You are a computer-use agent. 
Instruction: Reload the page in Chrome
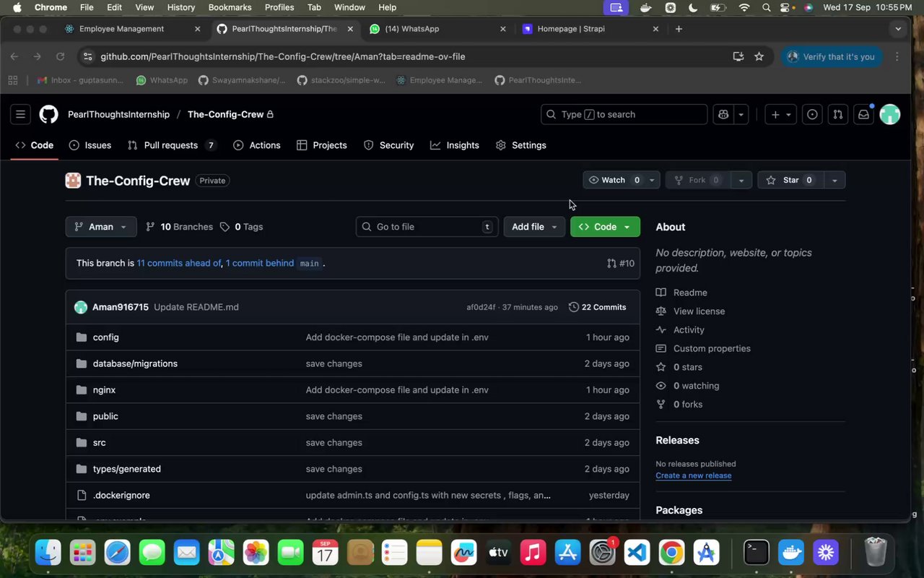[61, 56]
